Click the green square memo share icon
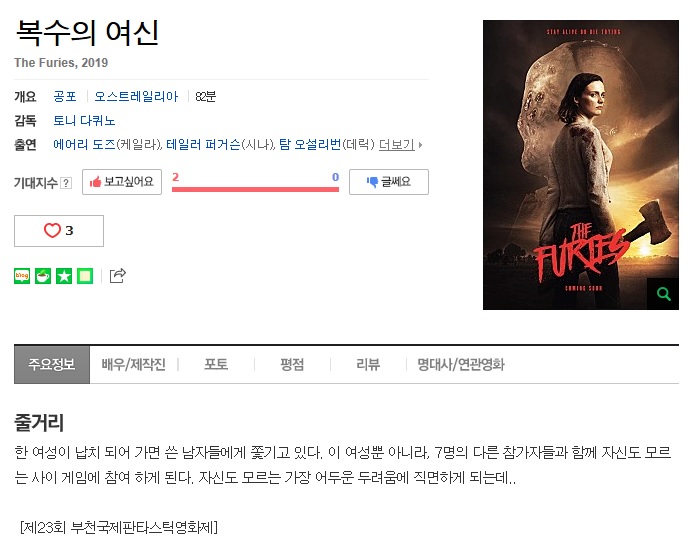The image size is (688, 553). pyautogui.click(x=85, y=276)
